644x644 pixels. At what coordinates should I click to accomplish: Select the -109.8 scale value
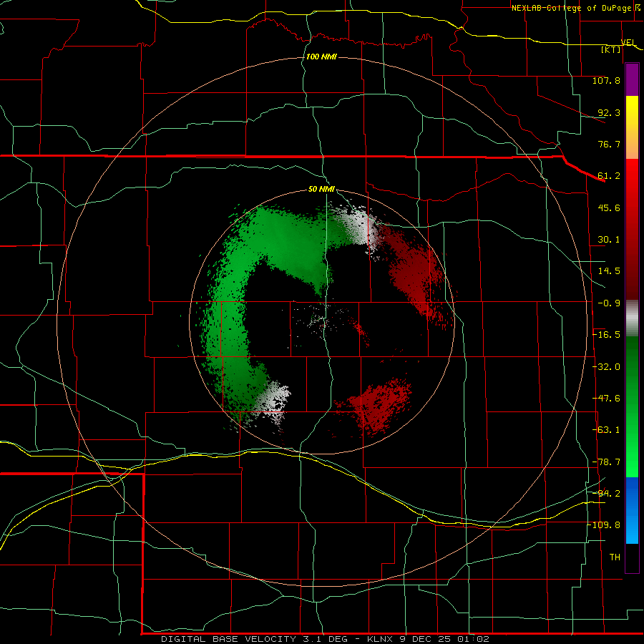604,525
